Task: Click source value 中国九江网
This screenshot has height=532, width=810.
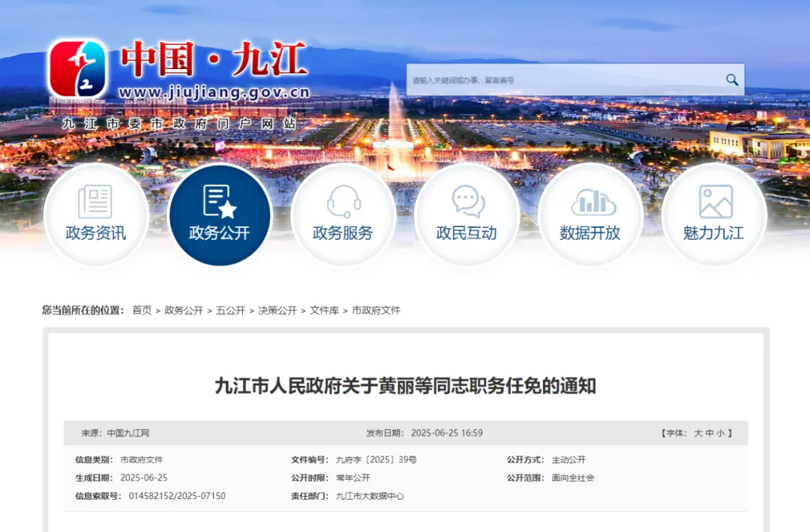Action: (128, 433)
